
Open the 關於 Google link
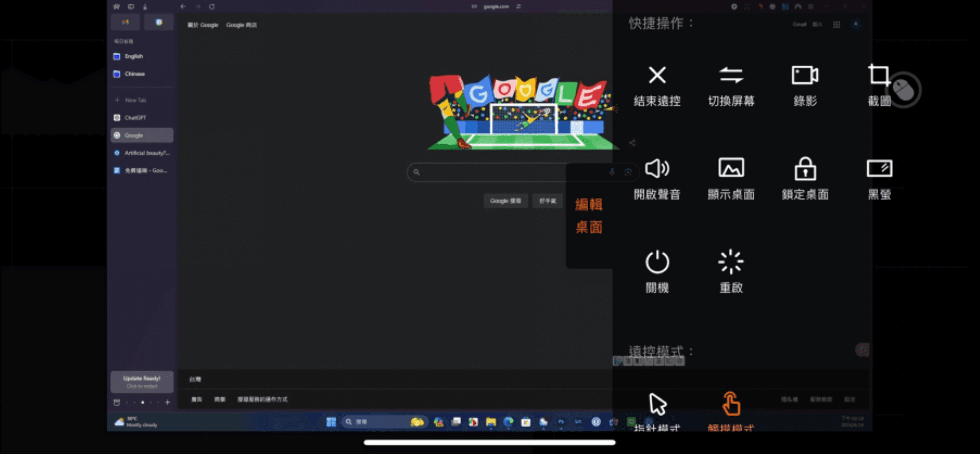click(202, 25)
